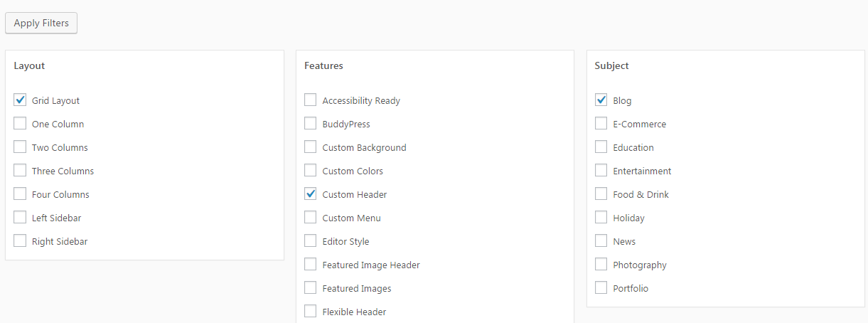
Task: Check the Accessibility Ready feature
Action: coord(311,100)
